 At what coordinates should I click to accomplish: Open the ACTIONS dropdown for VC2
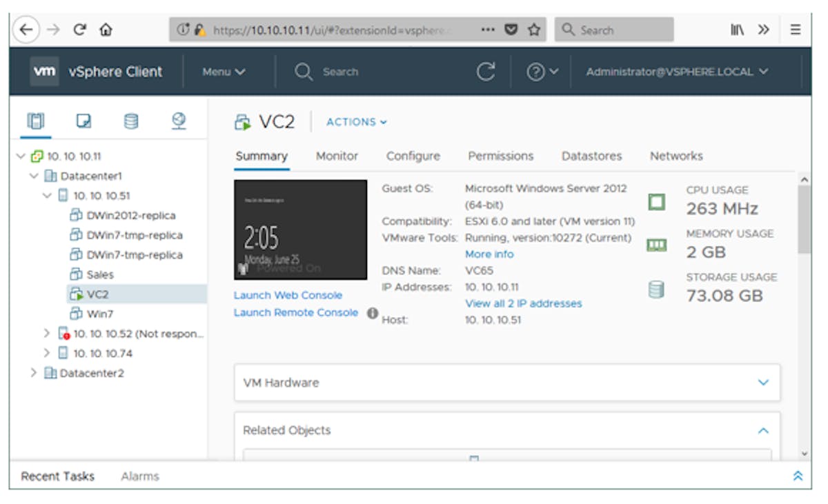point(356,122)
